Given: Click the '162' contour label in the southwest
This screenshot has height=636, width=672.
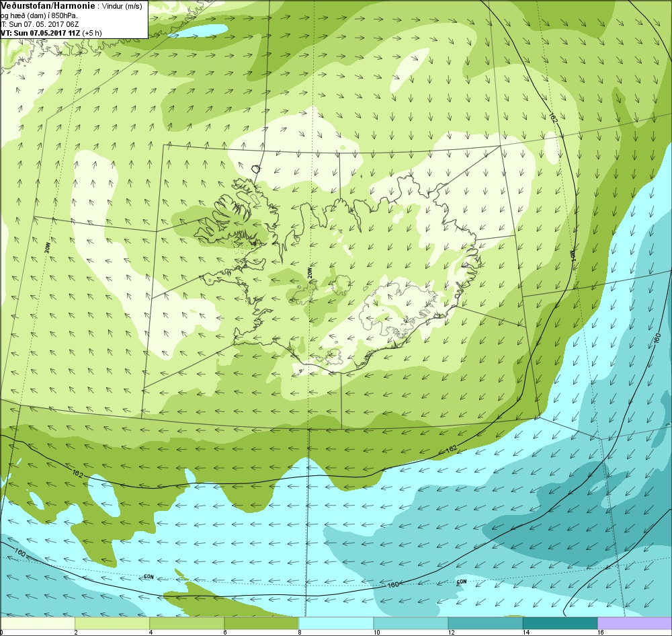Looking at the screenshot, I should coord(79,475).
